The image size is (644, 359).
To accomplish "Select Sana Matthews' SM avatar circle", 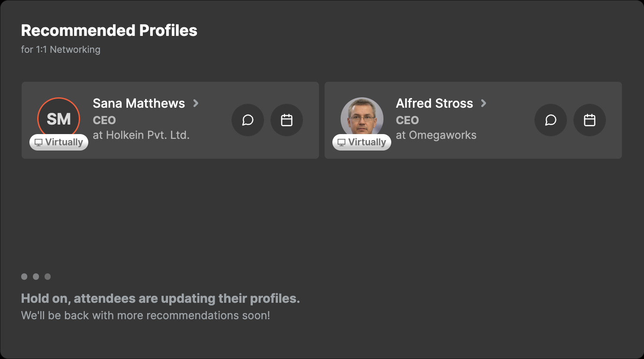I will click(59, 118).
